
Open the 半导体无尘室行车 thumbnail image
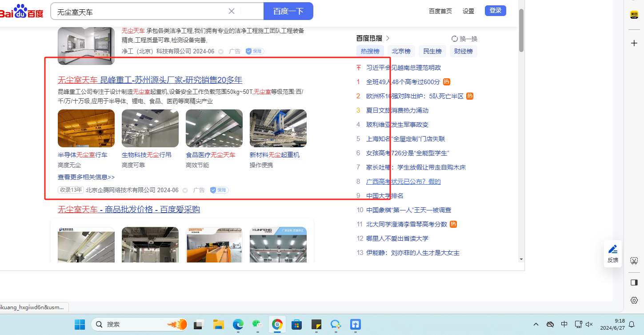(86, 128)
